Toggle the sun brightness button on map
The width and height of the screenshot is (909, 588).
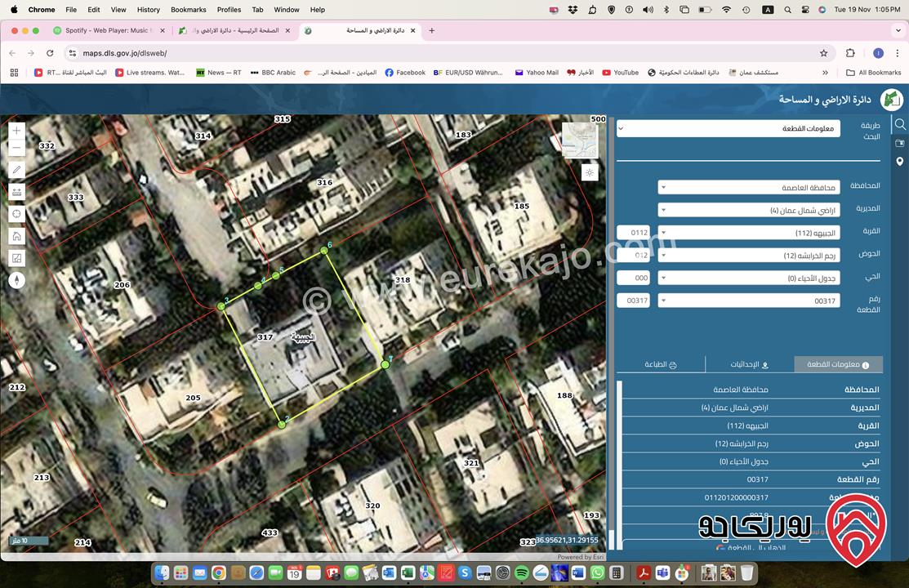click(589, 172)
